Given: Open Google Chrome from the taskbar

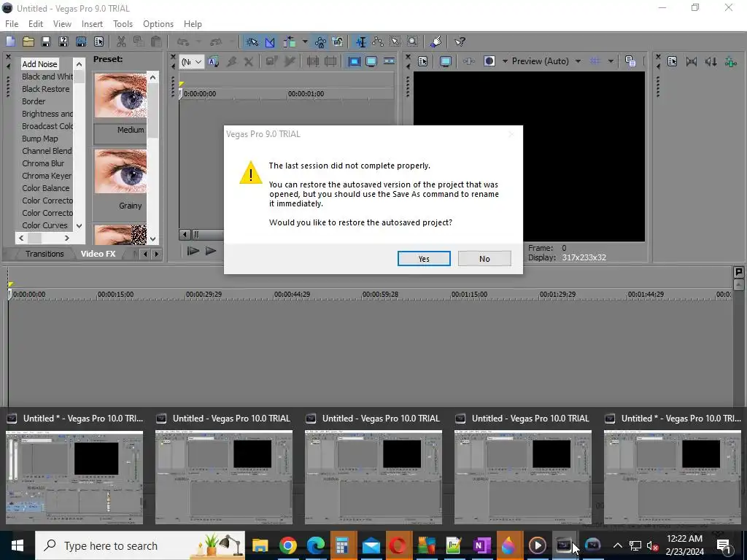Looking at the screenshot, I should [287, 545].
